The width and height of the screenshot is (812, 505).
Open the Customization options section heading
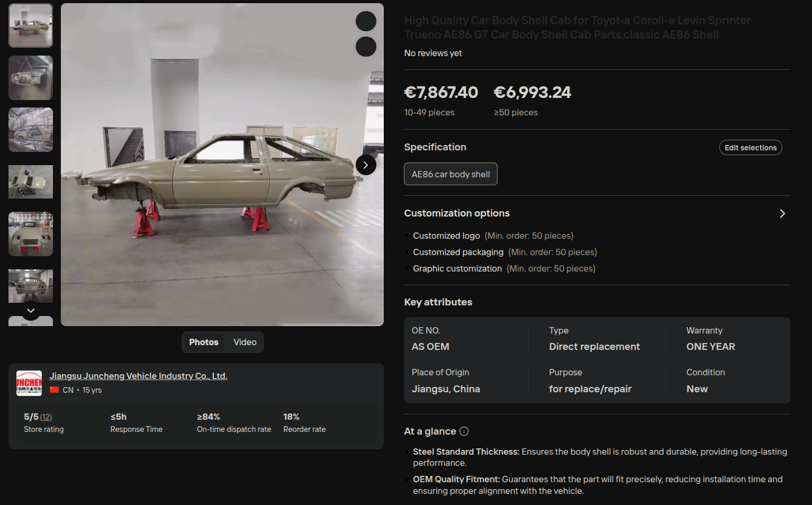457,213
